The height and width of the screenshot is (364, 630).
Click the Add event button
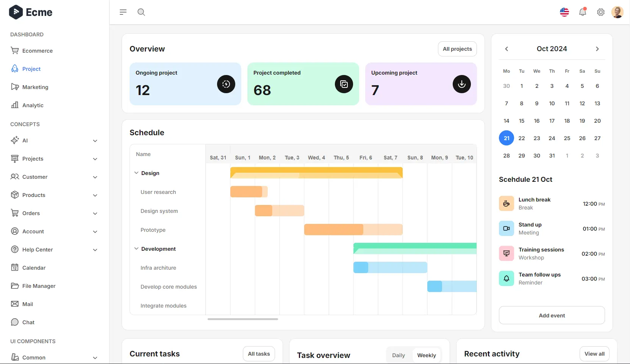[552, 315]
